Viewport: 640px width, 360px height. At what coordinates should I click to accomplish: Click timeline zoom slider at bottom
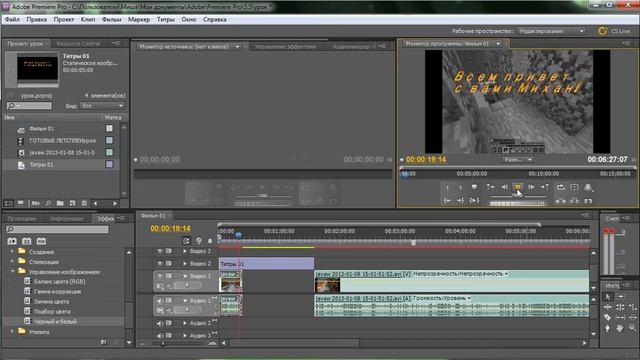[178, 344]
